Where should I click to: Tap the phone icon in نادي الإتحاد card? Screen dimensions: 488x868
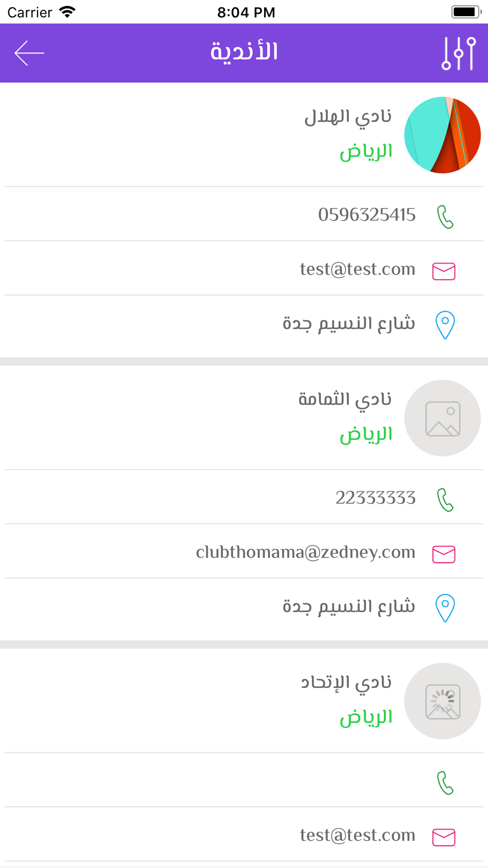[445, 783]
